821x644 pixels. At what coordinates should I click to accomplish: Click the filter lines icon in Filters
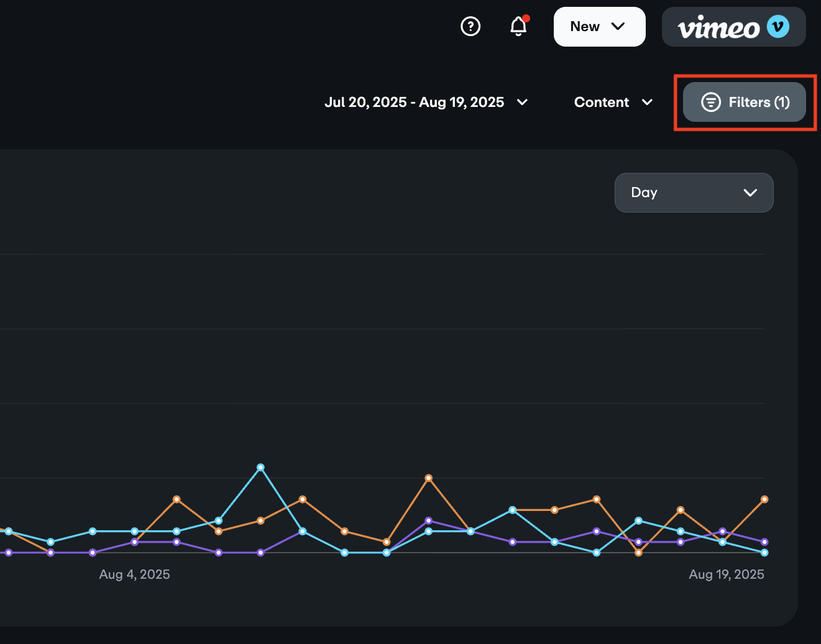(710, 102)
